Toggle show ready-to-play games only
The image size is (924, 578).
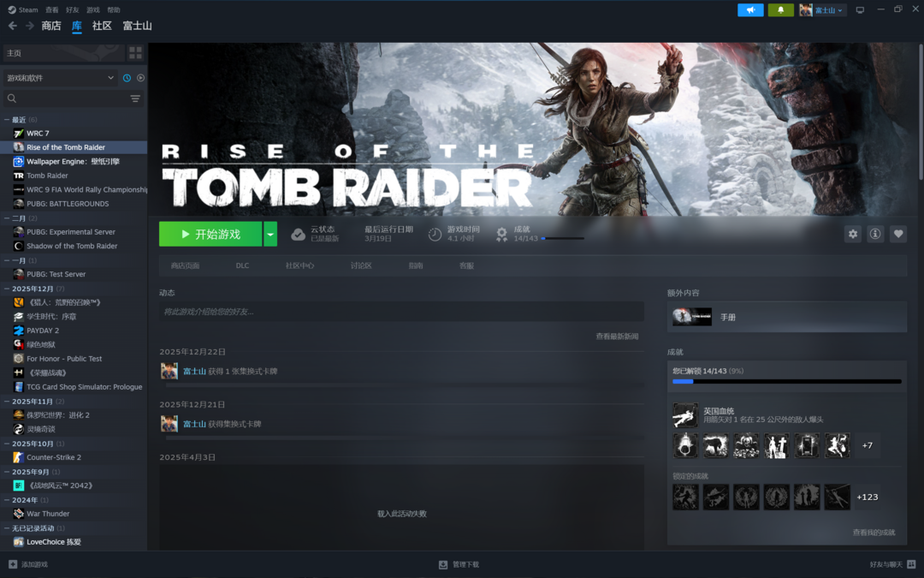[140, 78]
